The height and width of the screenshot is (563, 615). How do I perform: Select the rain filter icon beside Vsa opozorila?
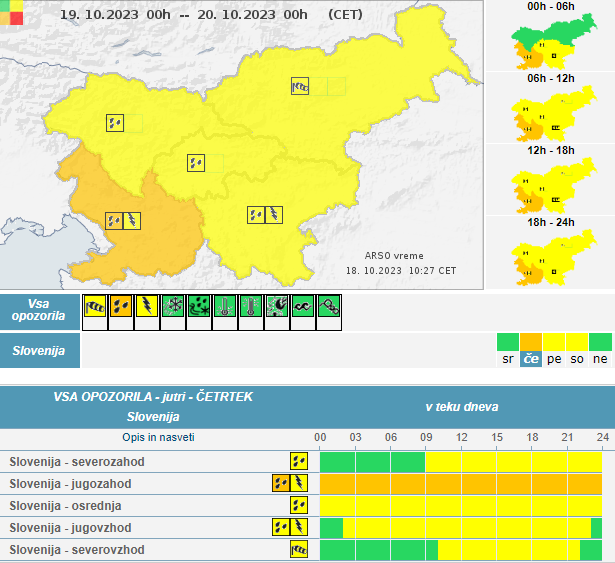click(x=121, y=307)
